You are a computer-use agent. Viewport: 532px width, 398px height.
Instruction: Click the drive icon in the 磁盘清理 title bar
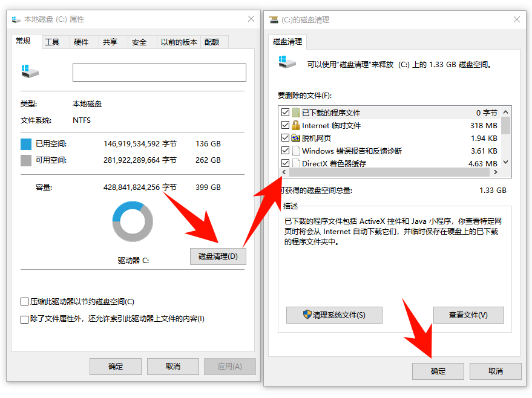(273, 19)
